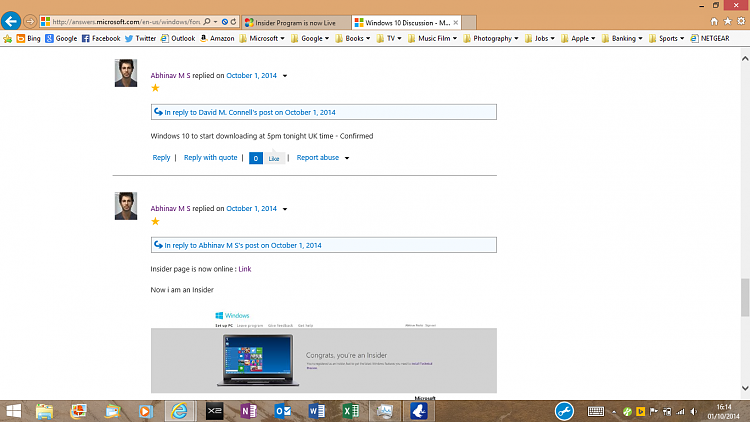
Task: Open the Google bookmark shortcut
Action: coord(61,38)
